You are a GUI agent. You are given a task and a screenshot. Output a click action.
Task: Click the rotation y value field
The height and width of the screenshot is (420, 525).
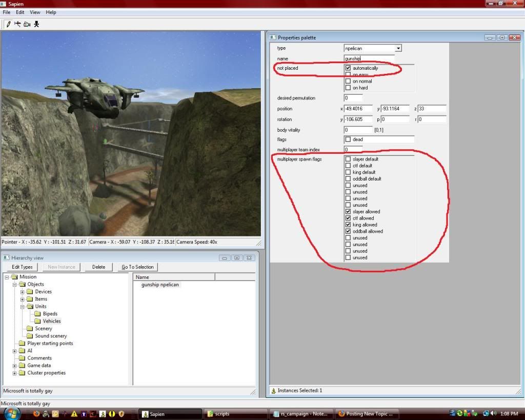(358, 119)
